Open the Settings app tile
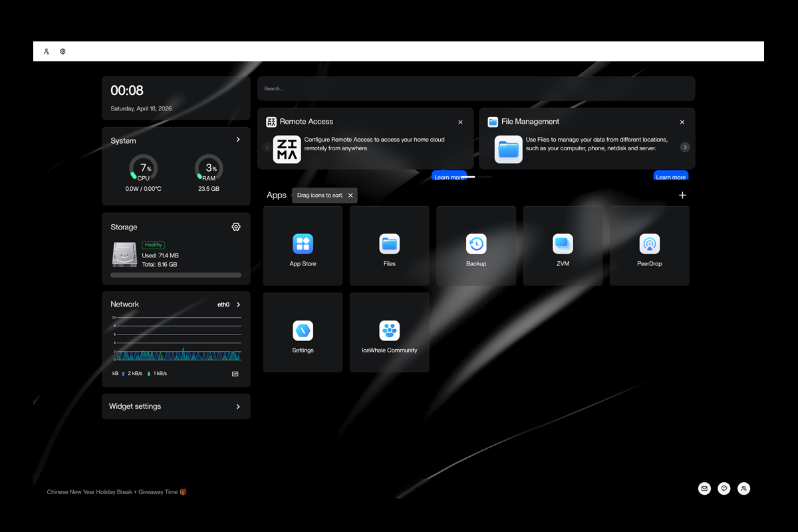Screen dimensions: 798x532 (303, 332)
